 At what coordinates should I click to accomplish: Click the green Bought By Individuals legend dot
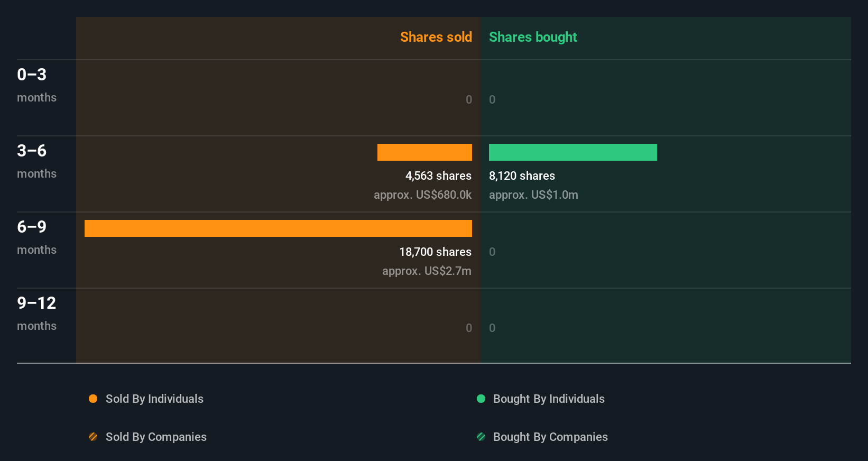tap(481, 399)
